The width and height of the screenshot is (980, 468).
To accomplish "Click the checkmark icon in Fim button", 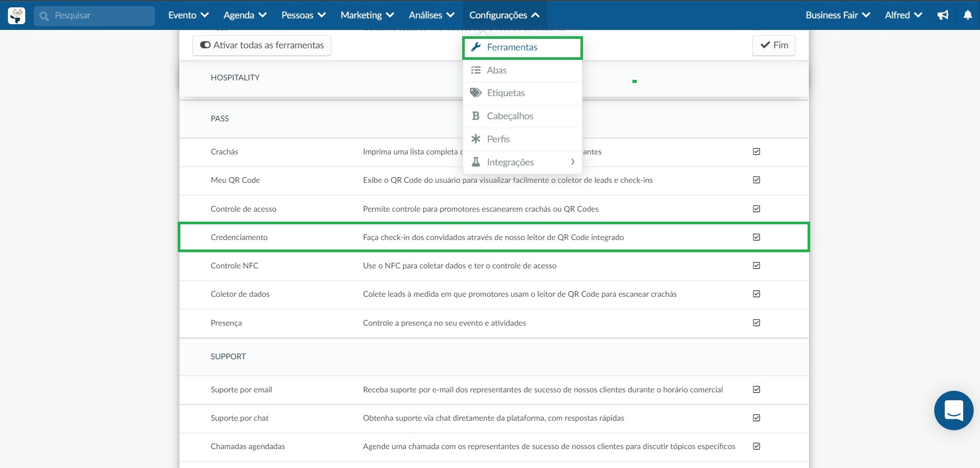I will point(765,45).
